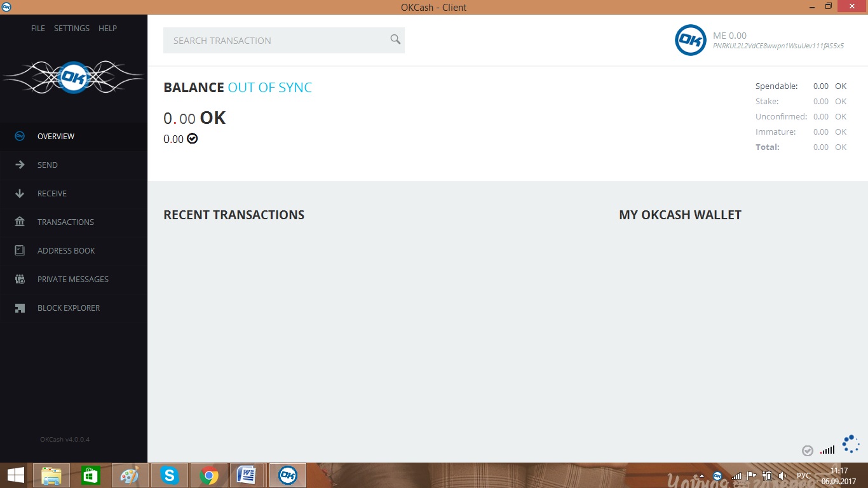The image size is (868, 488).
Task: Click the staking checkmark status icon
Action: tap(808, 451)
